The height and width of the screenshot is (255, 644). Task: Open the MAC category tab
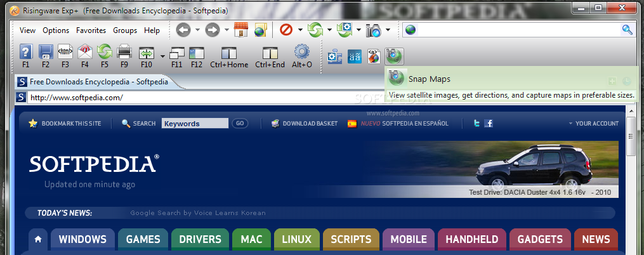point(251,239)
